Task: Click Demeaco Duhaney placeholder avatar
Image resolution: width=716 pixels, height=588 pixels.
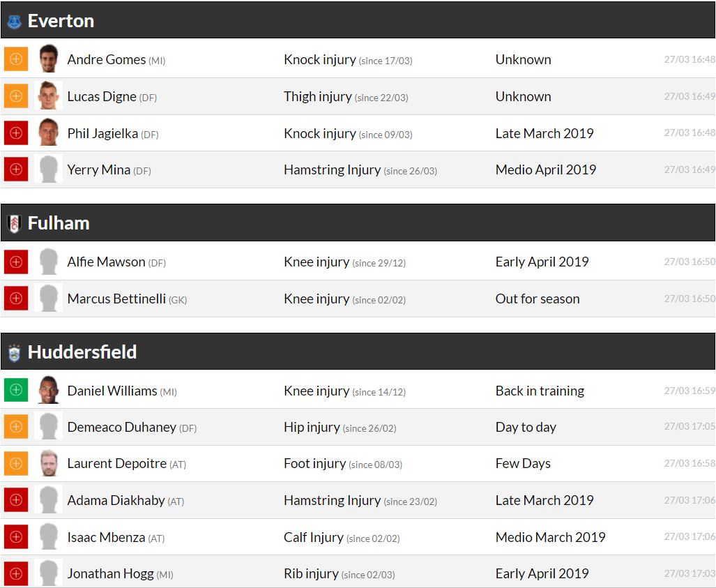Action: [48, 427]
